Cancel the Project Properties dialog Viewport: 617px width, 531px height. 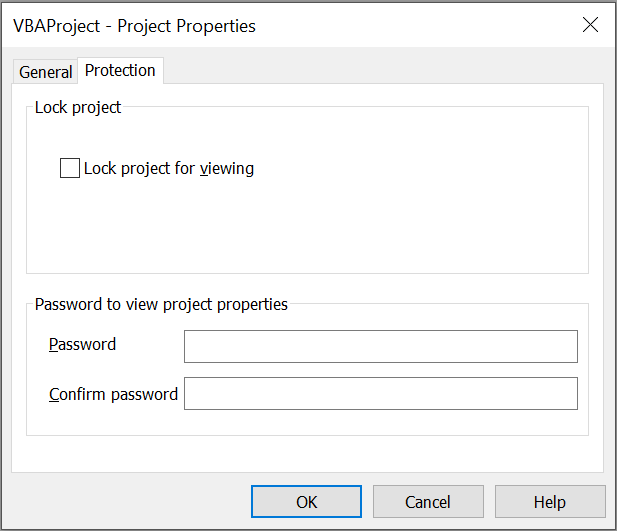pos(428,502)
